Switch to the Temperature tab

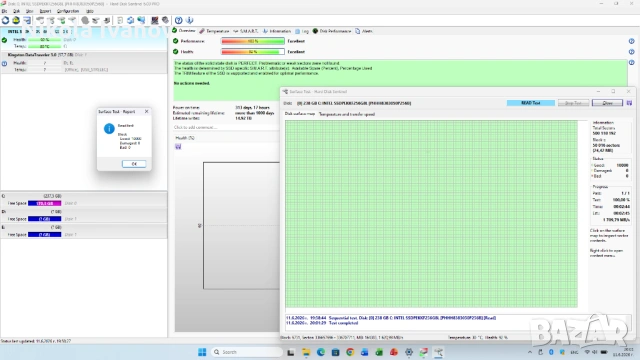click(214, 31)
